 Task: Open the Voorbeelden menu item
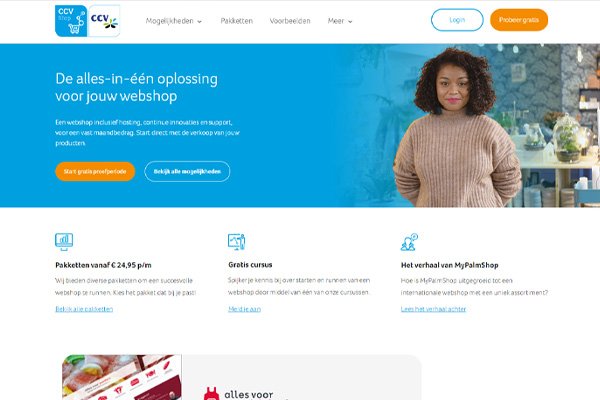(290, 21)
